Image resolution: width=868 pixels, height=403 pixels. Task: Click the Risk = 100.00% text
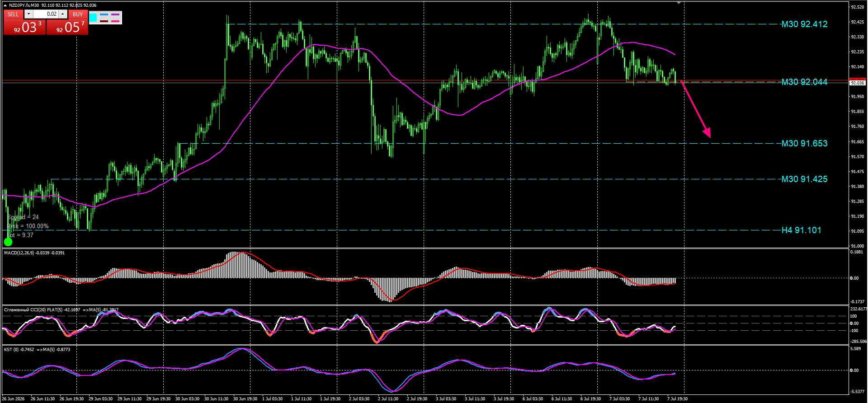pos(28,226)
